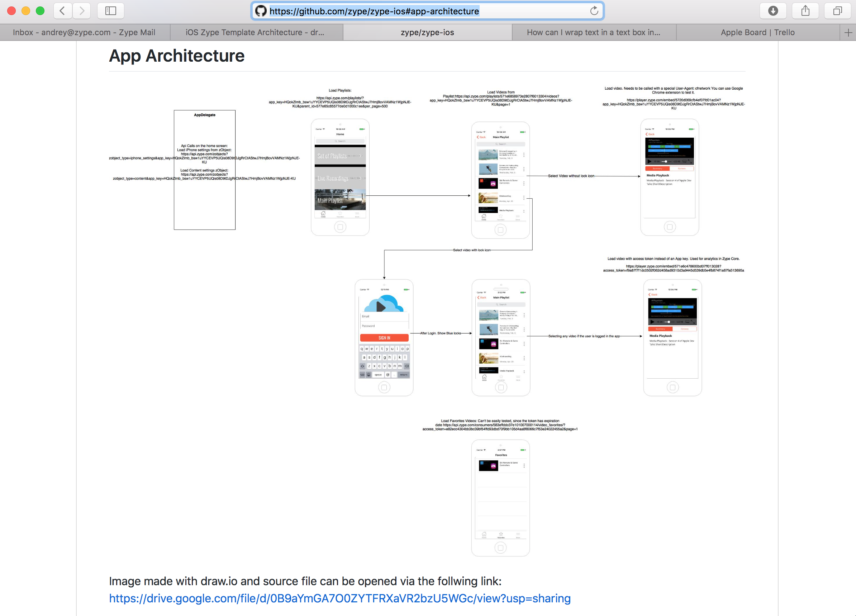Click the Safari forward arrow button

click(x=81, y=11)
